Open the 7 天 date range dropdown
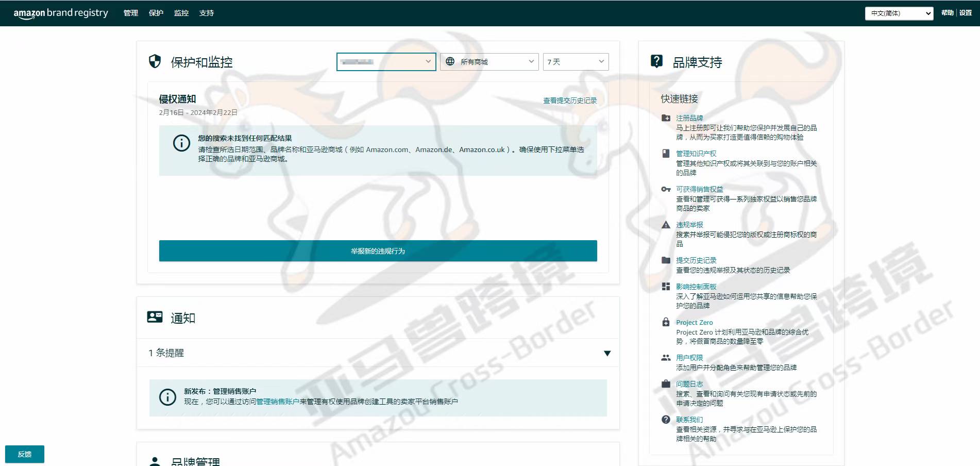The image size is (980, 466). [x=576, y=62]
